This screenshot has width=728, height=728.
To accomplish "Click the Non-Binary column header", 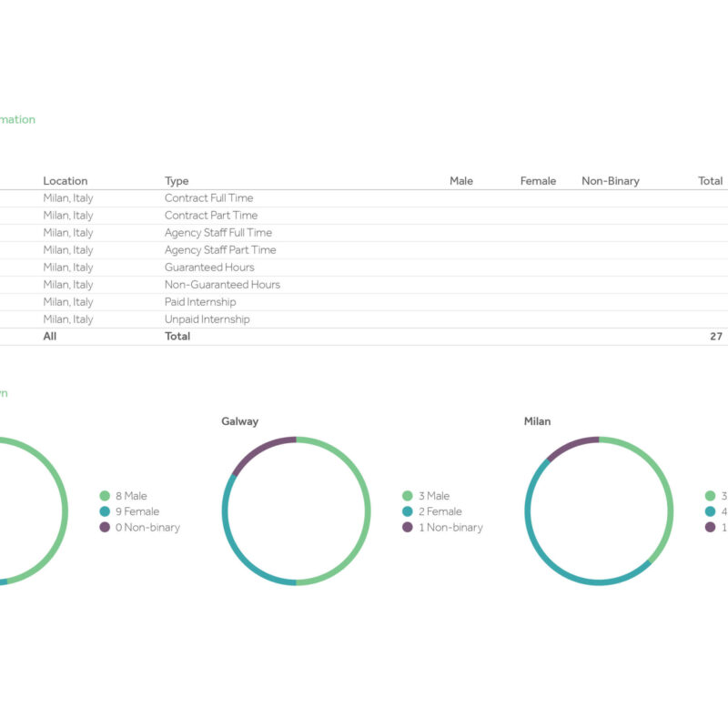I will 610,181.
